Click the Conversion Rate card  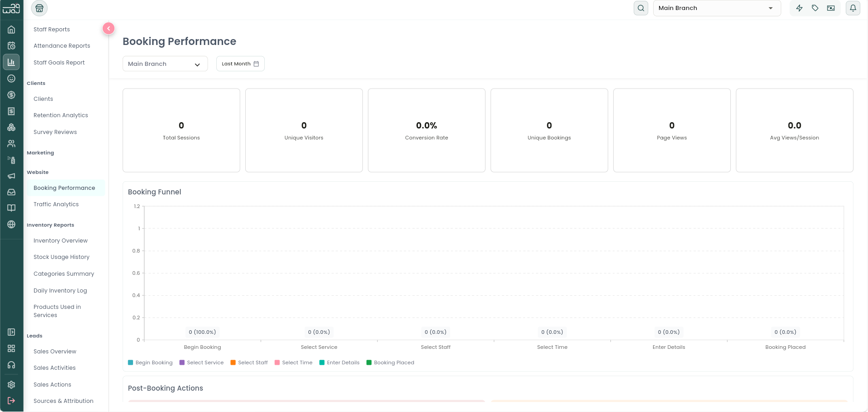[x=427, y=130]
